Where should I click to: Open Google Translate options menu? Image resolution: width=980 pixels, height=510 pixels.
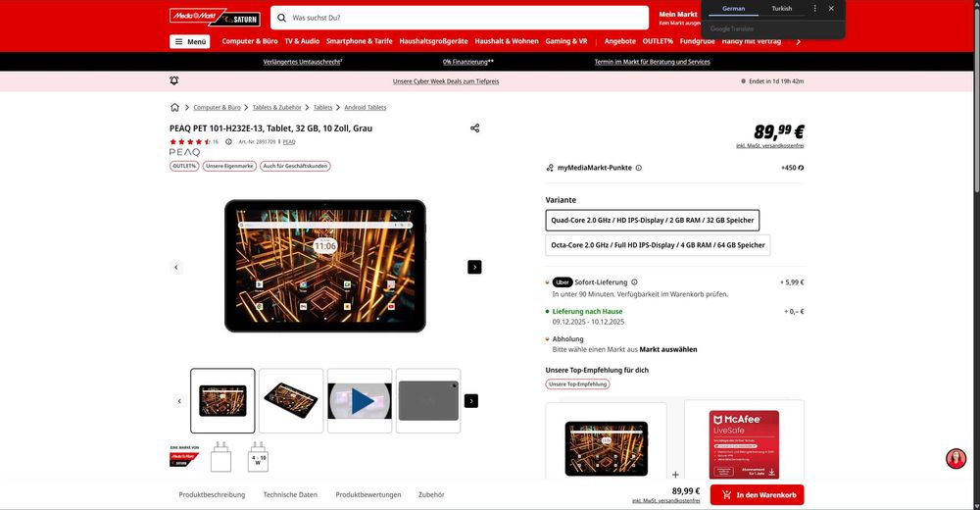tap(814, 9)
